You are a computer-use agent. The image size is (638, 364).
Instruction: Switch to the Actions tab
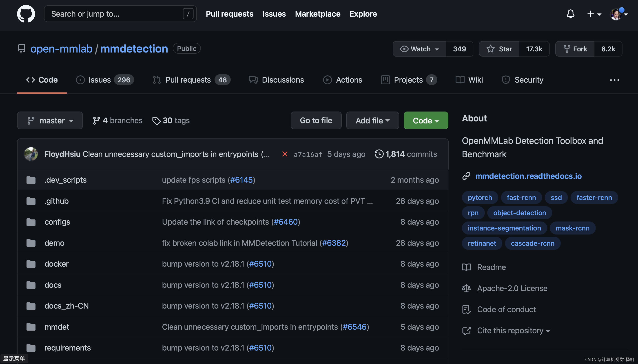point(343,80)
